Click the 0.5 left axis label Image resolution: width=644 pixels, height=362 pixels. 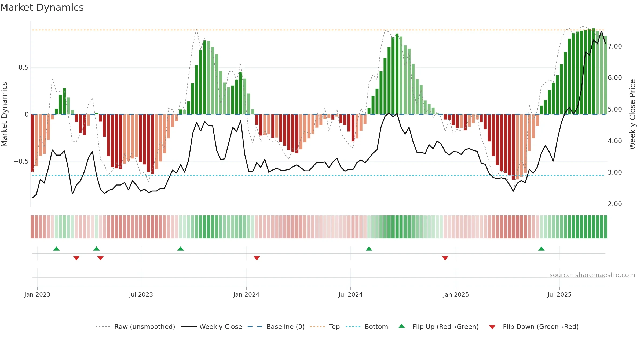(24, 67)
